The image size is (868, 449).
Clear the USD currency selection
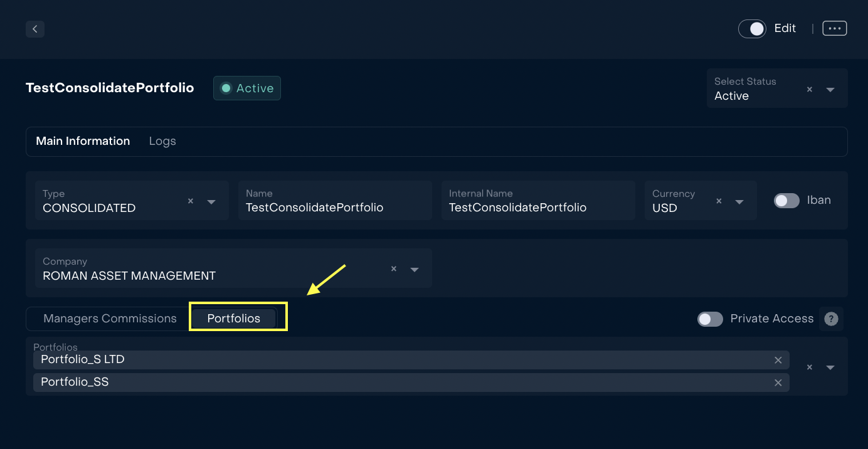click(719, 201)
